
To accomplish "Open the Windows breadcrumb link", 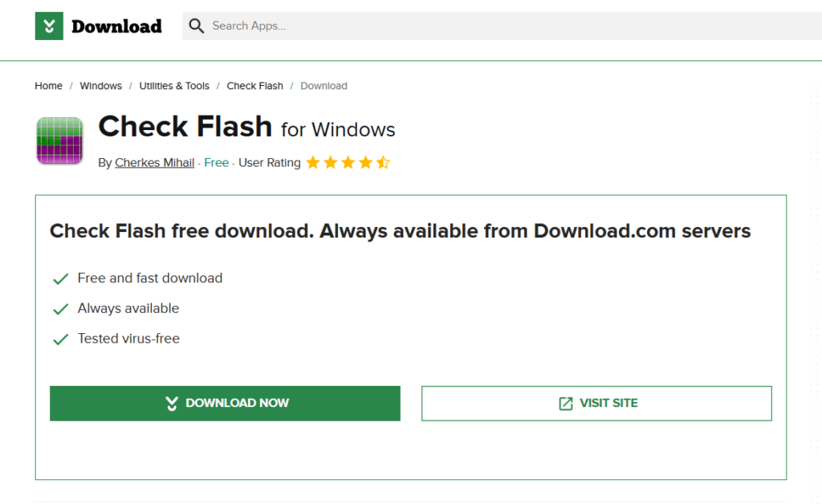I will click(x=100, y=86).
